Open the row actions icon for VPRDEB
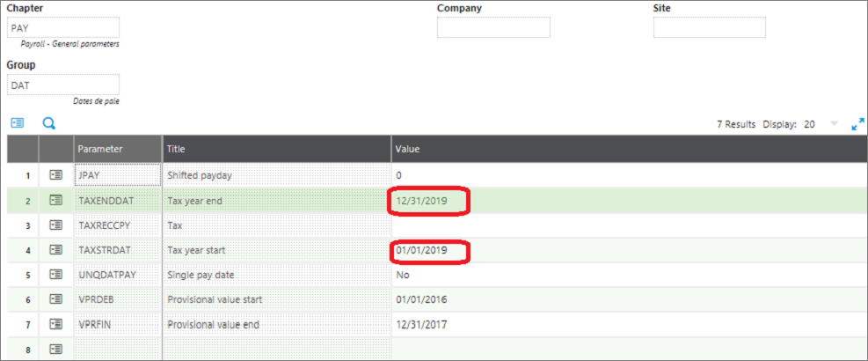The height and width of the screenshot is (361, 868). click(x=56, y=299)
